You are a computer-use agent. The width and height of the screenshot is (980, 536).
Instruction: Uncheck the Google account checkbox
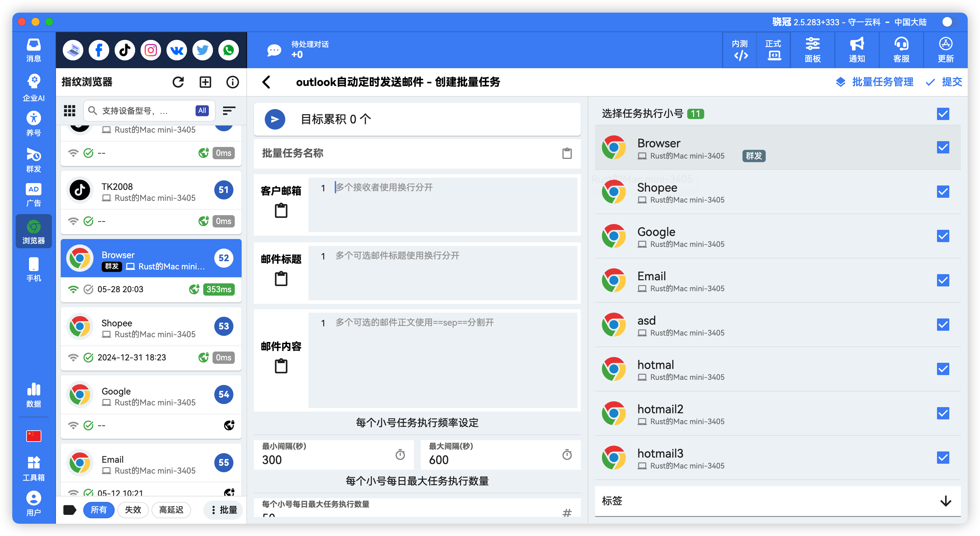[943, 236]
